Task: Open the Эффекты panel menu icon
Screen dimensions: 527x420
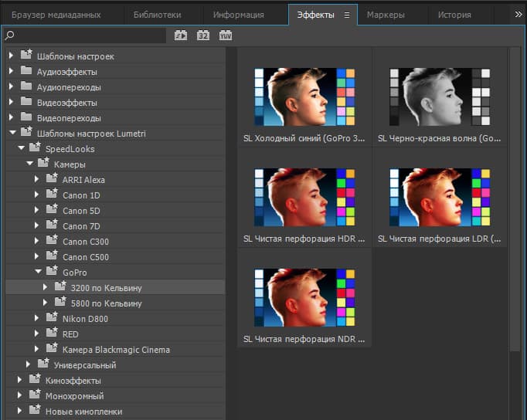Action: click(x=347, y=15)
